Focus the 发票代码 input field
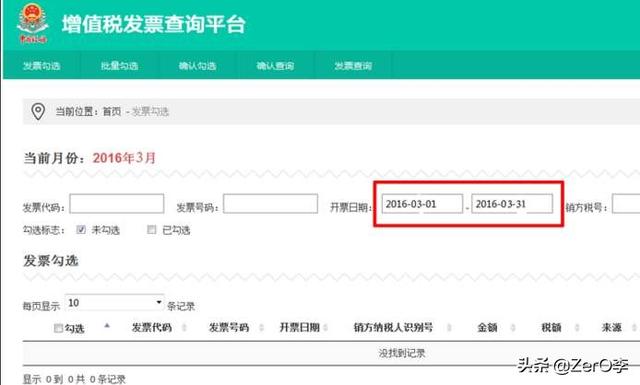640x385 pixels. point(117,203)
